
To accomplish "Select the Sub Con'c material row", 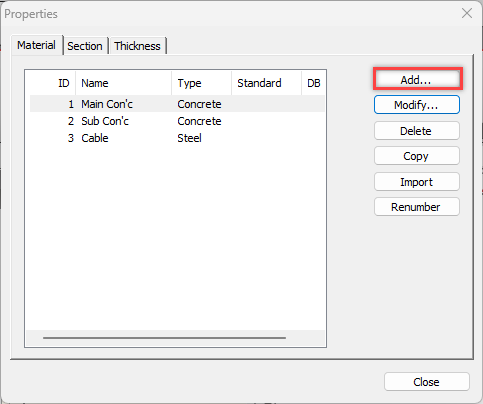I will tap(177, 121).
